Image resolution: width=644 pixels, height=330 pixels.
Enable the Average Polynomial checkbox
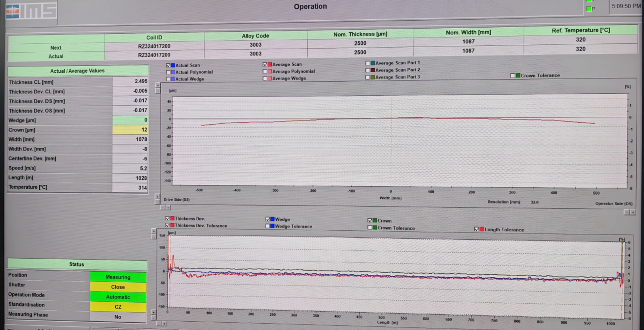pyautogui.click(x=265, y=71)
